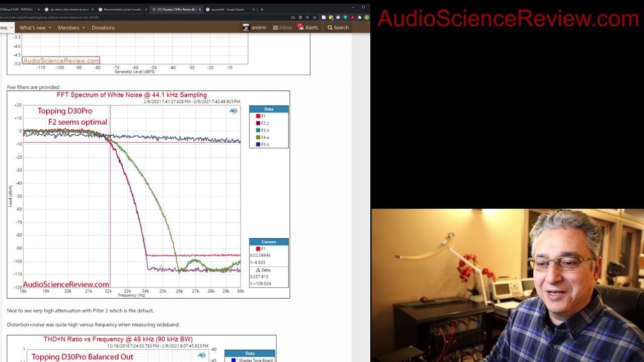Expand the Members dropdown arrow
Image resolution: width=644 pixels, height=362 pixels.
coord(84,28)
